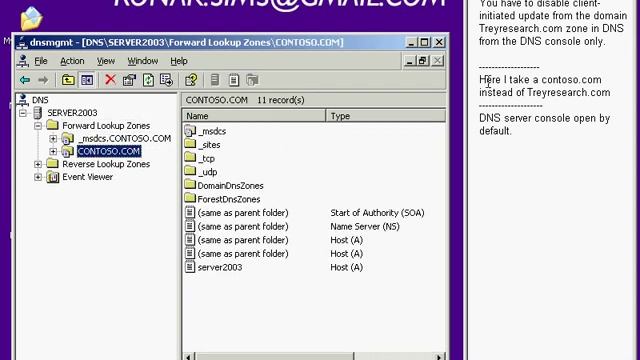Select the _sites folder in the list

pyautogui.click(x=209, y=145)
